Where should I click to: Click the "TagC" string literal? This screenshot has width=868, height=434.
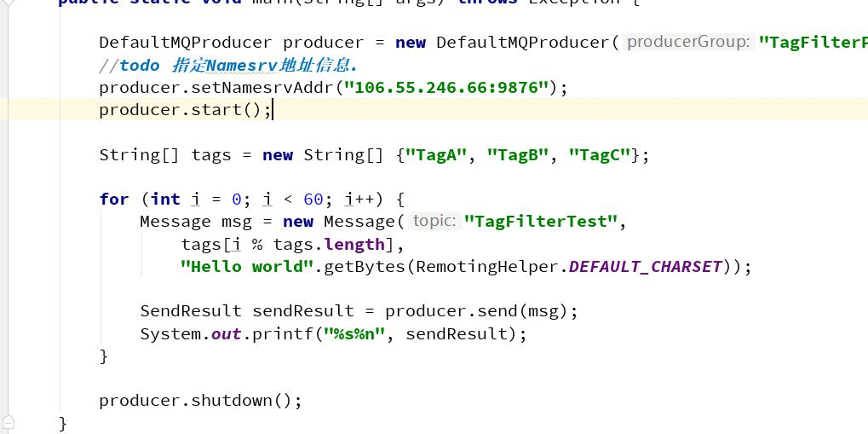click(600, 154)
